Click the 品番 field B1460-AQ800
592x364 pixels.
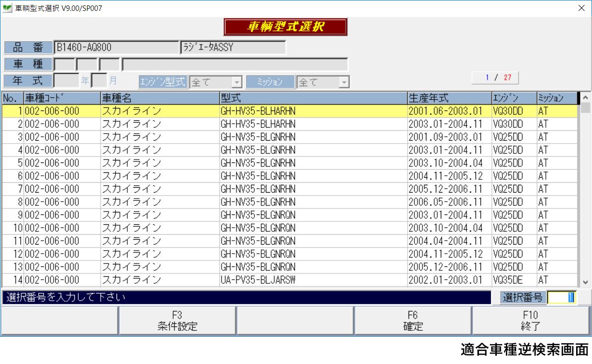pyautogui.click(x=116, y=48)
